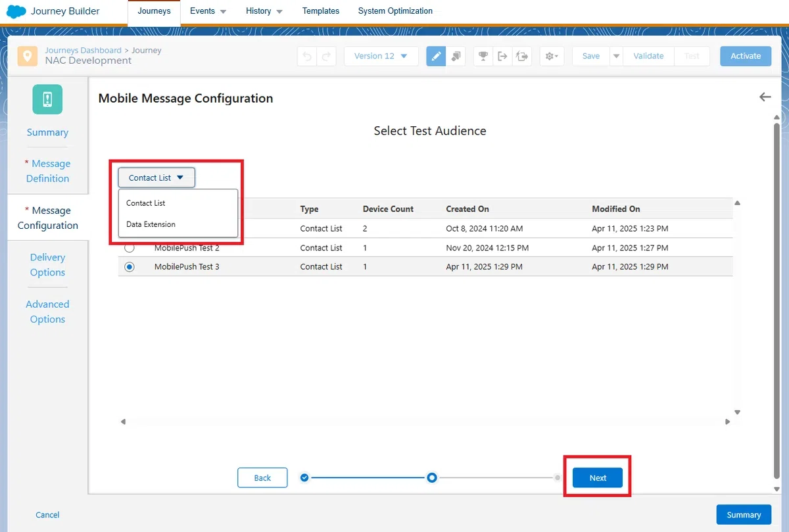Click the Oct 8, 2024 11:20 AM cell
This screenshot has height=532, width=789.
pos(485,229)
